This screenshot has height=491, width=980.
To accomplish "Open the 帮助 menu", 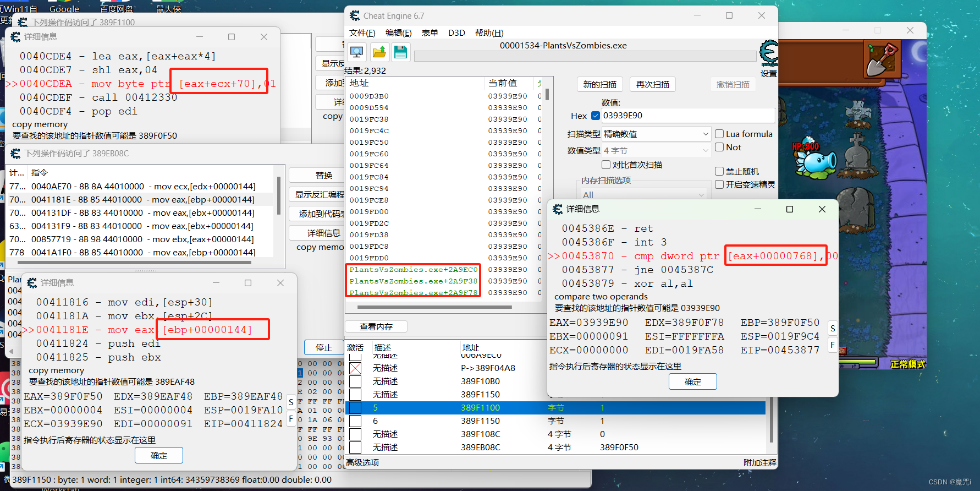I will (489, 33).
